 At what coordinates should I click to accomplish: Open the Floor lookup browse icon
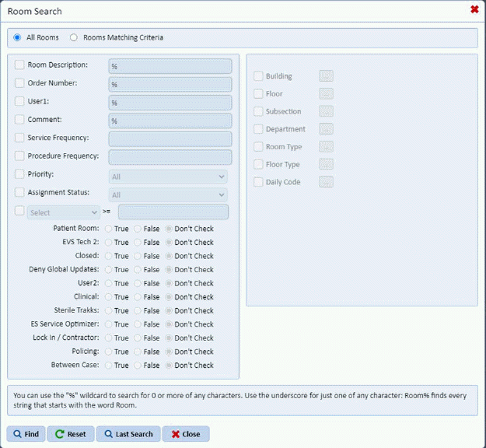point(326,94)
